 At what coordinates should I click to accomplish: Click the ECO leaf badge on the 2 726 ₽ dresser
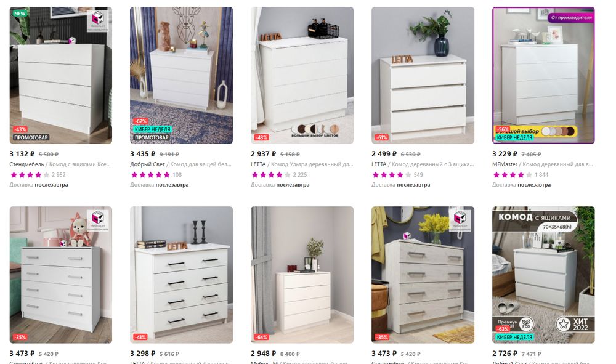(525, 325)
